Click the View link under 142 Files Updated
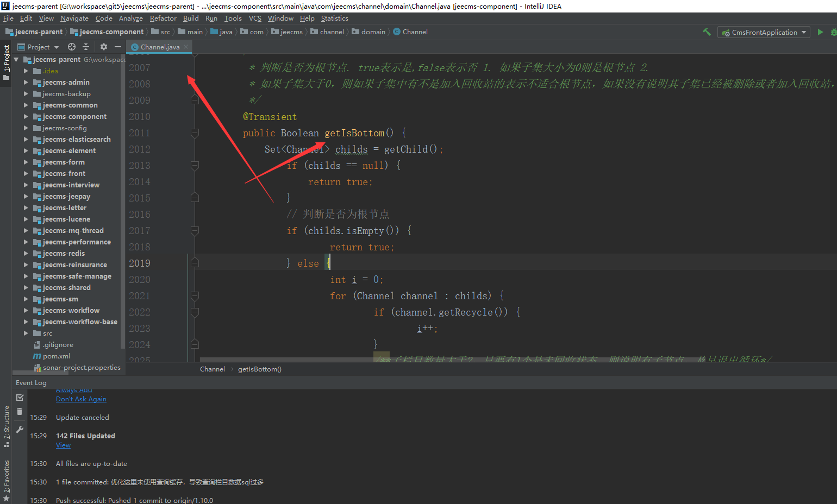The width and height of the screenshot is (837, 504). pyautogui.click(x=63, y=445)
